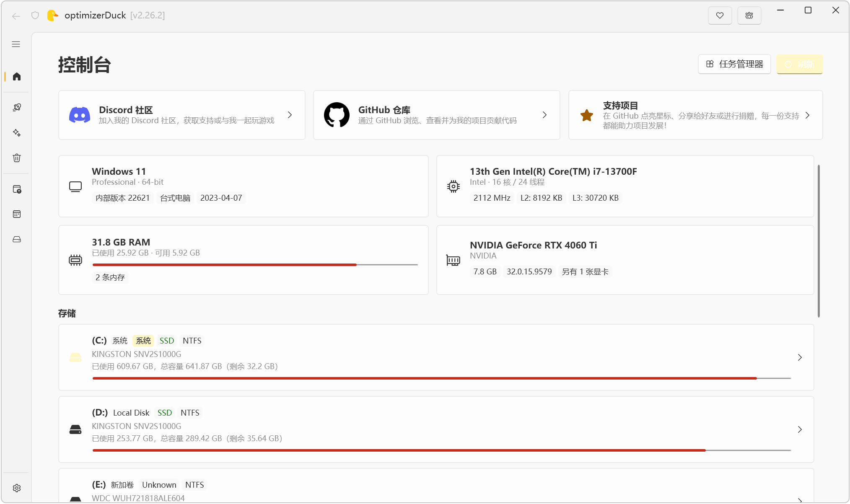Viewport: 850px width, 504px height.
Task: Click the 台式电脑 tag
Action: [175, 198]
